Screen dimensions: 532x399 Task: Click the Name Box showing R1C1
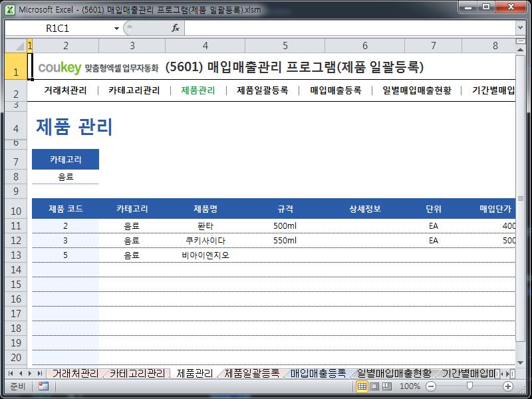coord(58,29)
